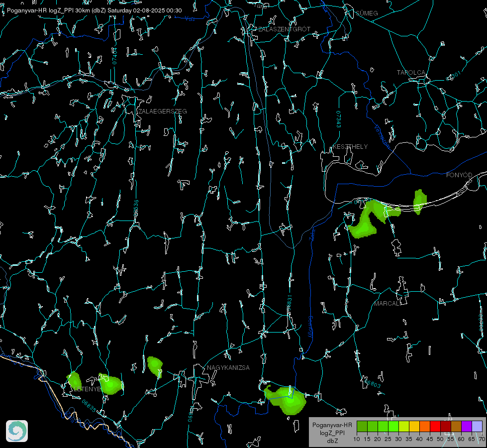Click the KESZTHELY city label
Screen dimensions: 487x448
click(350, 146)
